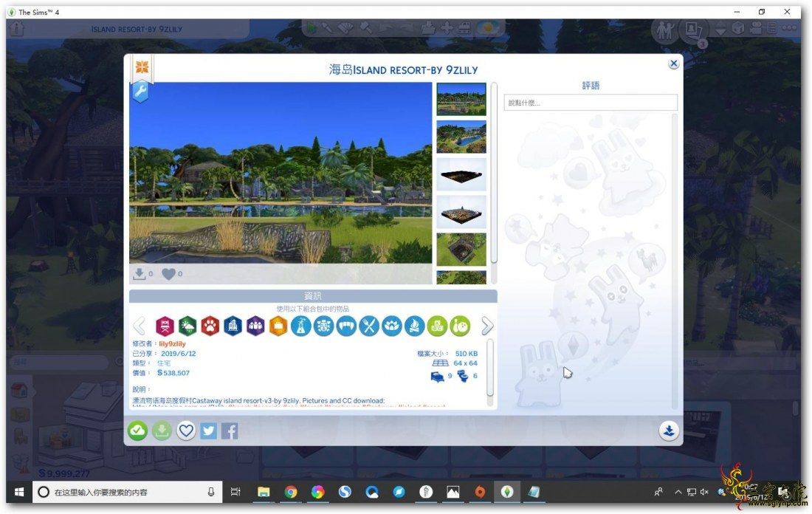Select the fourth thumbnail showing lot floor plan
Image resolution: width=812 pixels, height=514 pixels.
[x=461, y=212]
